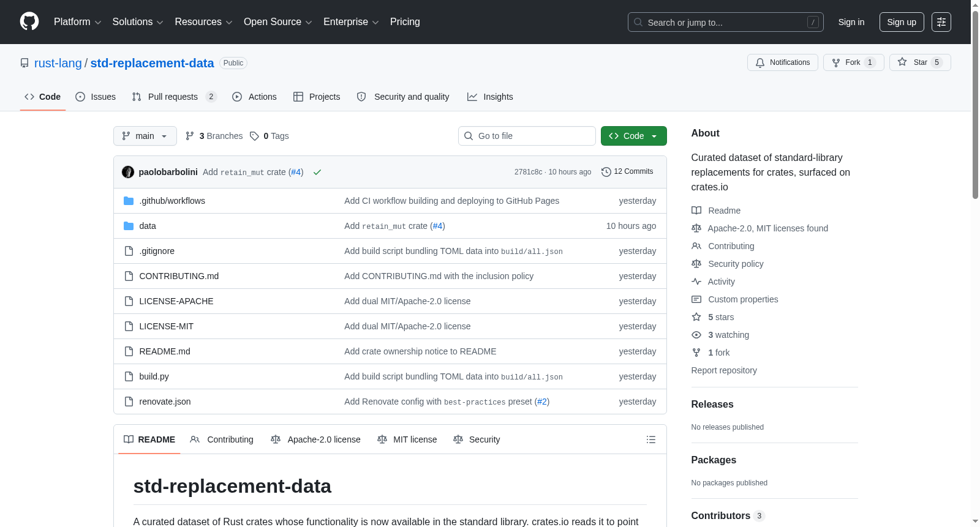The height and width of the screenshot is (527, 980).
Task: Open the Code repository tab
Action: click(43, 97)
